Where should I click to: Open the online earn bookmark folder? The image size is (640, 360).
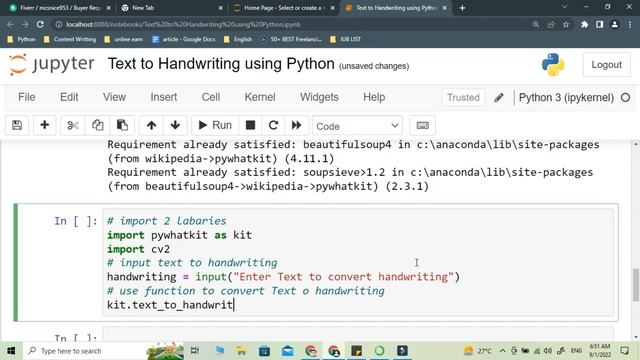pyautogui.click(x=123, y=39)
